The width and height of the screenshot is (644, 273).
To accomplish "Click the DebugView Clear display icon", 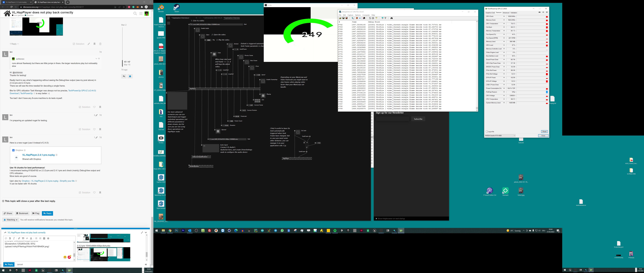I will [370, 18].
